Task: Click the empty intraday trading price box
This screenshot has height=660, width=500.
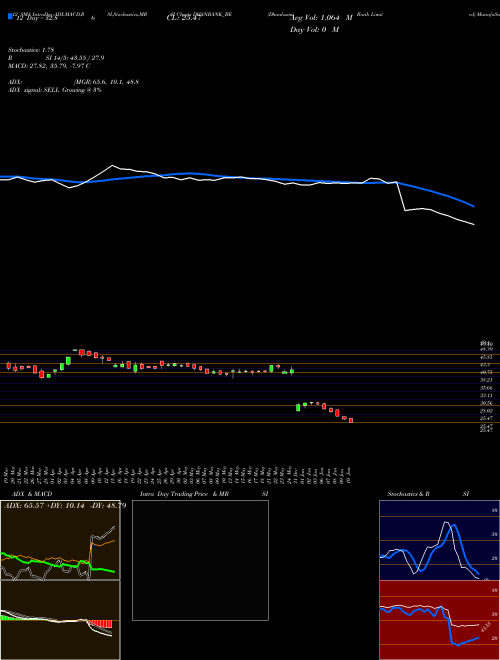Action: coord(200,560)
